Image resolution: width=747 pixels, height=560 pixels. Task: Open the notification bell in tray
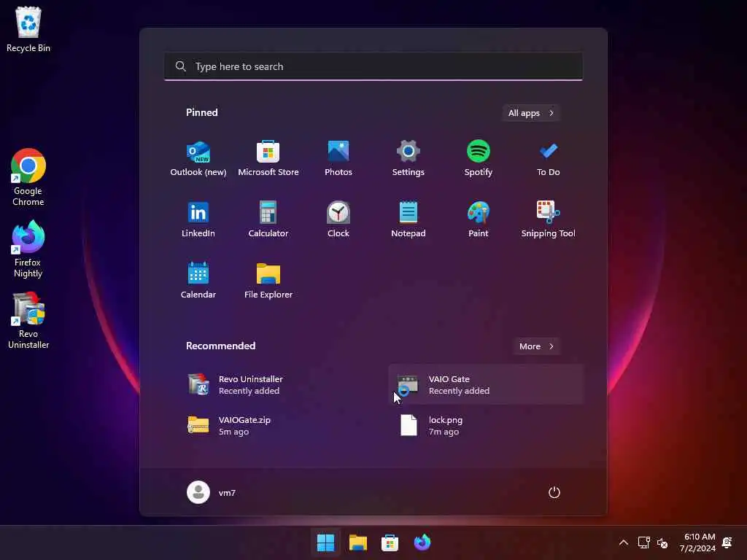click(727, 542)
